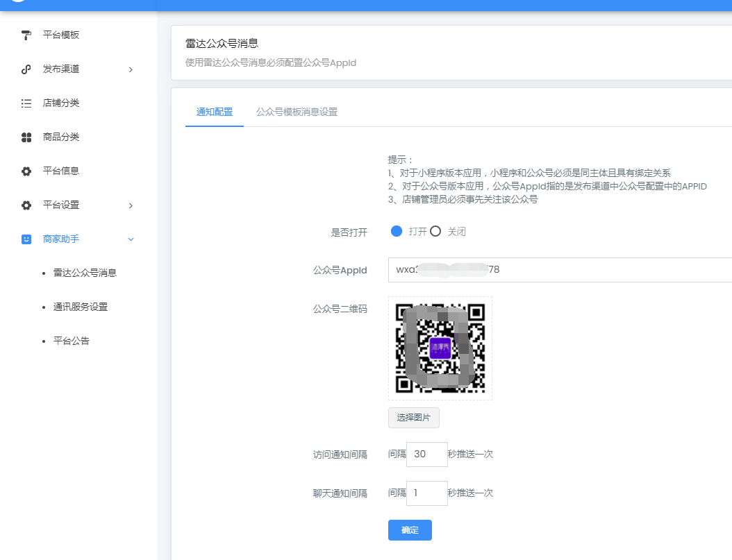Switch to the 公众号模板消息设置 tab
This screenshot has height=560, width=732.
pos(297,112)
